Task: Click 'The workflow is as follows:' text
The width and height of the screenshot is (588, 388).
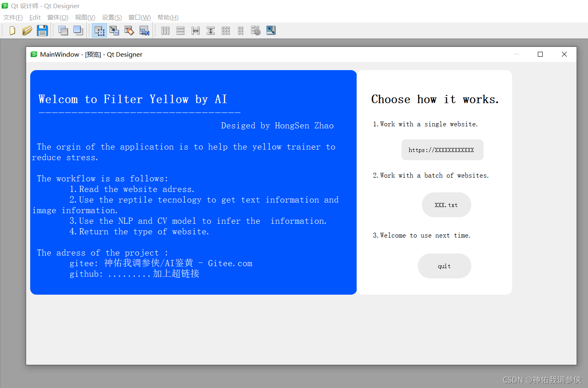Action: 102,179
